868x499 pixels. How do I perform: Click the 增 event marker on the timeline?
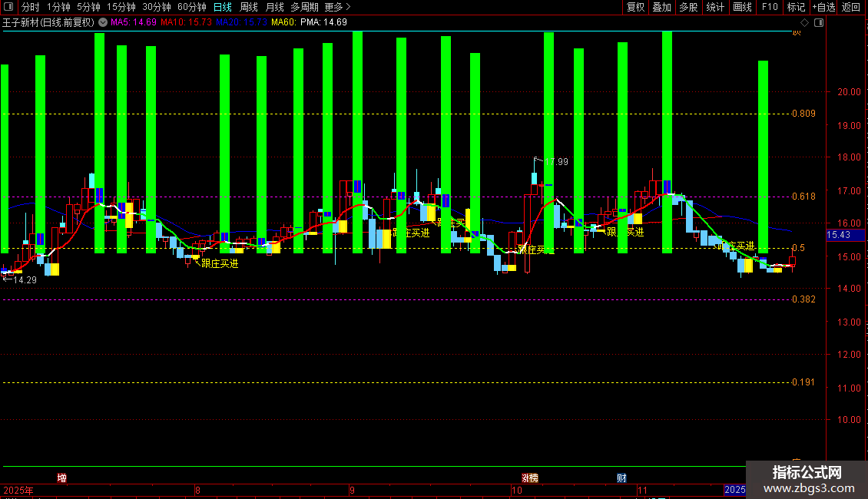pos(62,478)
